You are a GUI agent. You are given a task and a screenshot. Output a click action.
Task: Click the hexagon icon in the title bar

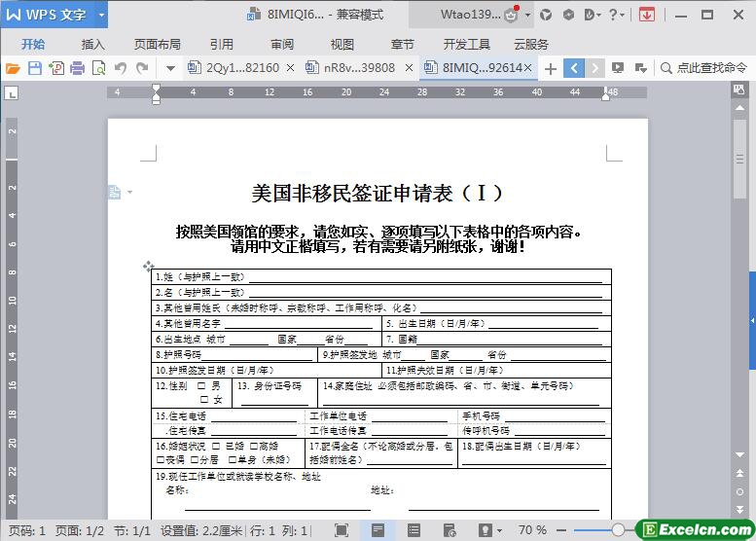[568, 15]
